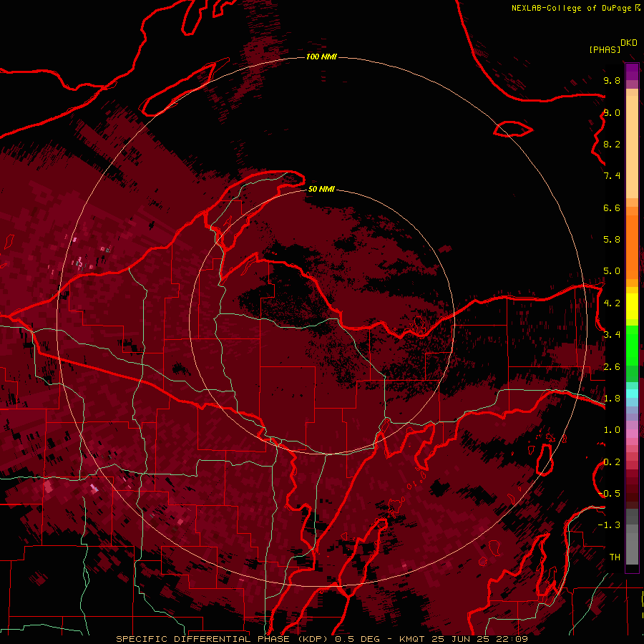Screen dimensions: 644x644
Task: Click the 100 NMI range ring label
Action: point(321,57)
